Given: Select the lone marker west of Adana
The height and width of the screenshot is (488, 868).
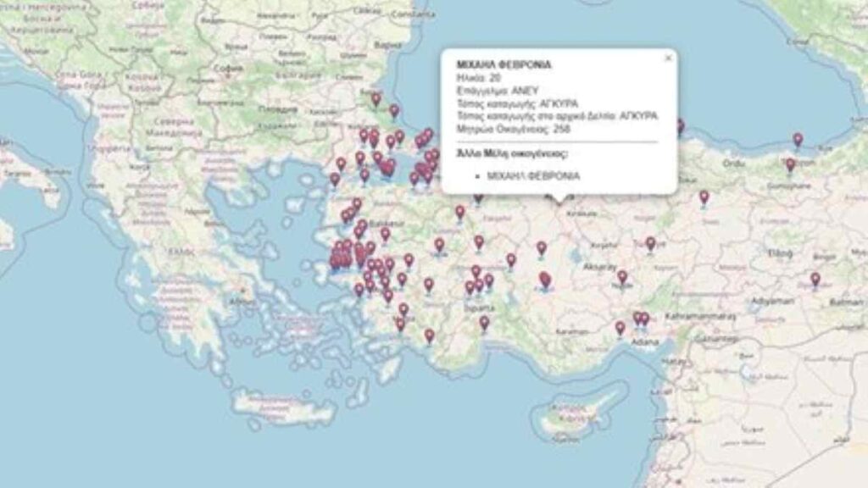Looking at the screenshot, I should coord(620,327).
